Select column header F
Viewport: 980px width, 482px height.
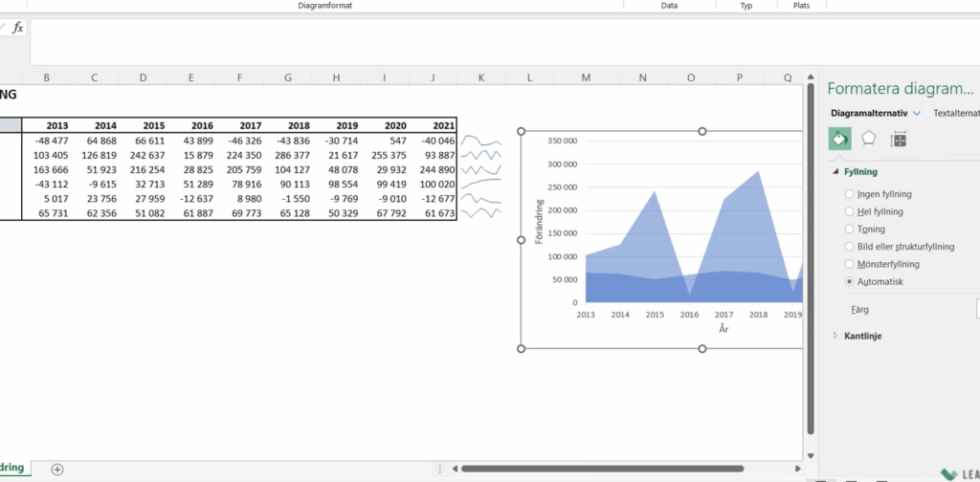(239, 77)
